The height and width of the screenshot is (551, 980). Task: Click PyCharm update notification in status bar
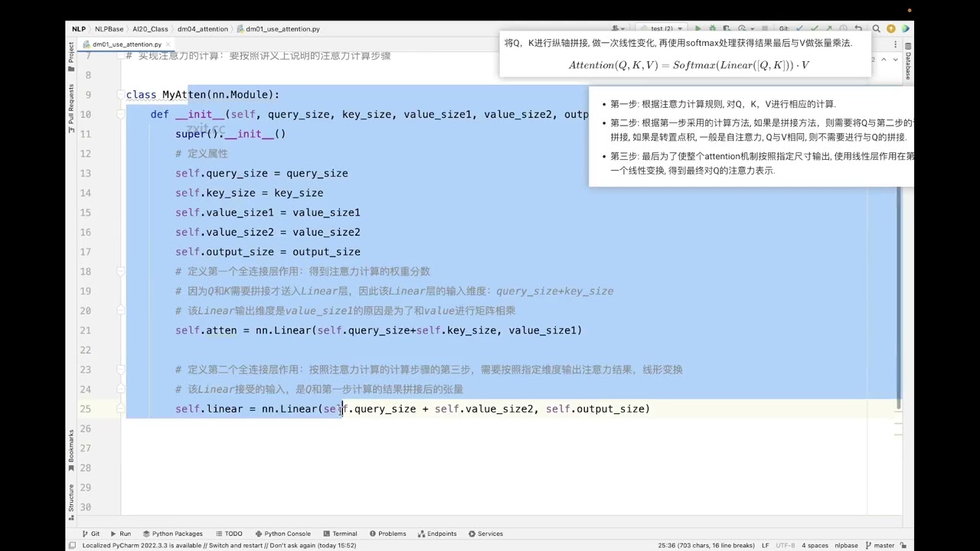pyautogui.click(x=219, y=546)
